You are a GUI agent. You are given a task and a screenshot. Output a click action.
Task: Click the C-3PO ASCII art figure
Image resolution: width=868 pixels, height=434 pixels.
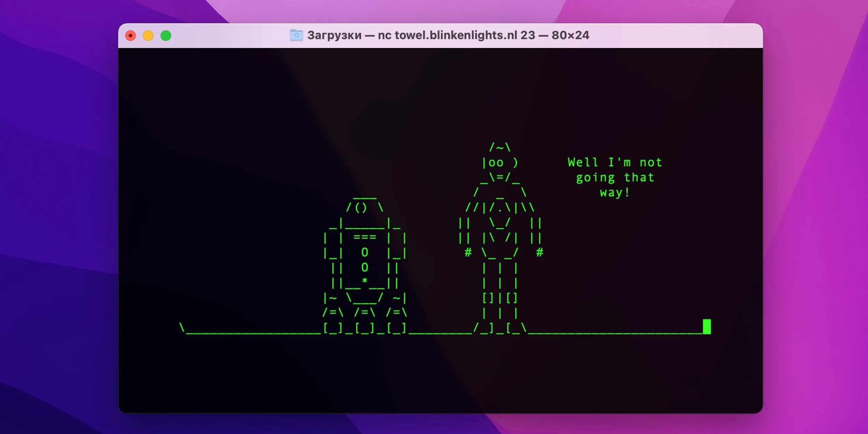(x=500, y=238)
